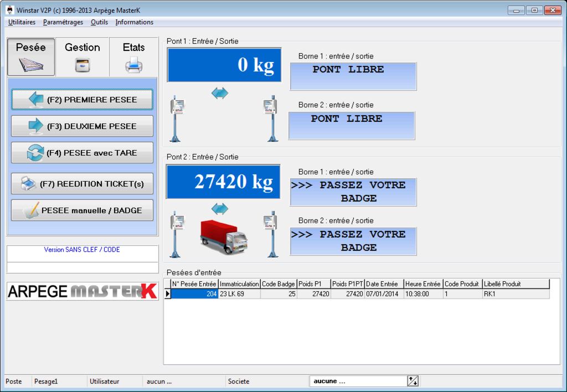Screen dimensions: 567x392
Task: Switch to the Gestion tab
Action: tap(83, 57)
